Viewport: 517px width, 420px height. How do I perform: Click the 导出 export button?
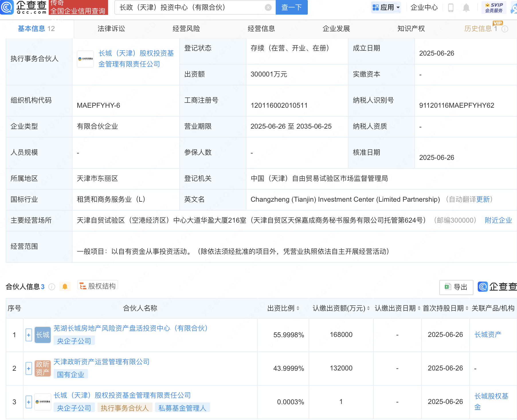[x=456, y=287]
